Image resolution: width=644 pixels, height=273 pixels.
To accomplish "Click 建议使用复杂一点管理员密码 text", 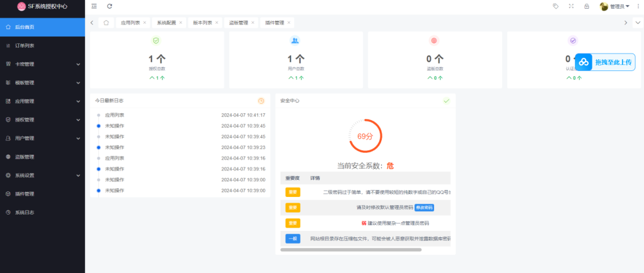I will point(398,223).
